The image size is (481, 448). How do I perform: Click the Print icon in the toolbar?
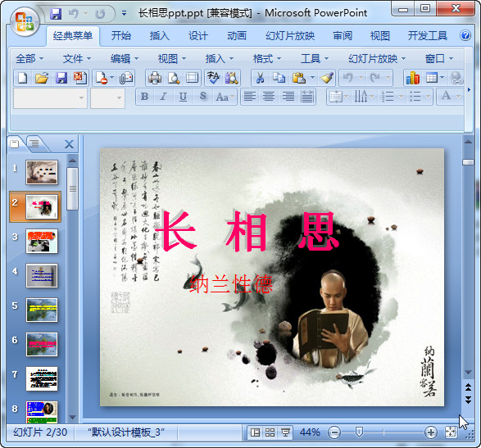pos(155,78)
